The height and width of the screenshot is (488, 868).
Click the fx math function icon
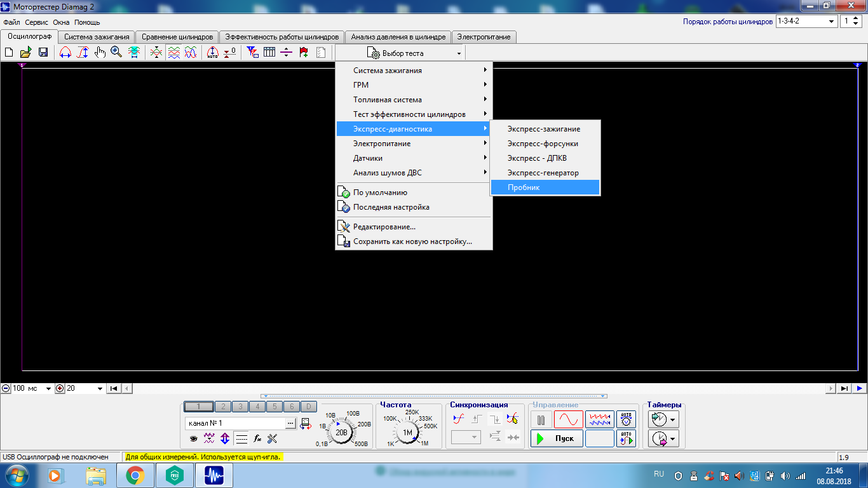pyautogui.click(x=257, y=438)
